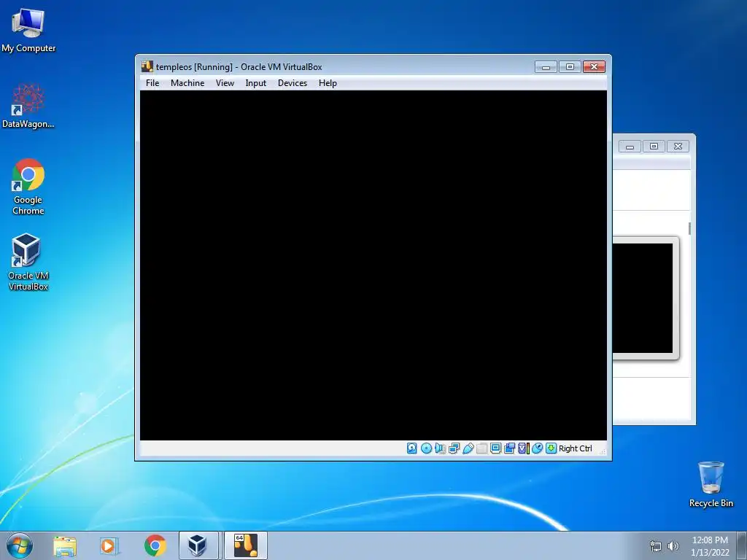Click the taskbar clock showing 12:08 PM
The width and height of the screenshot is (747, 560).
click(x=710, y=546)
